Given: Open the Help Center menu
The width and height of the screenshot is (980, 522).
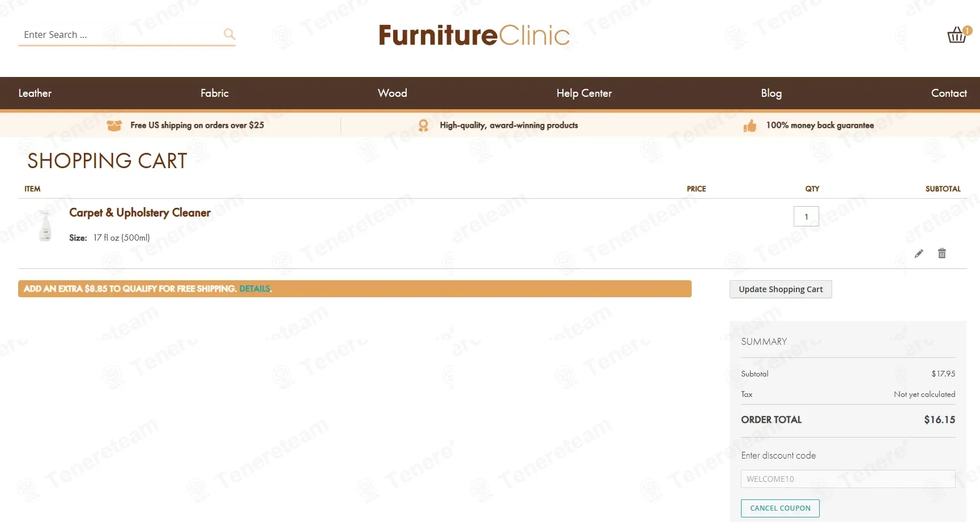Looking at the screenshot, I should tap(584, 93).
